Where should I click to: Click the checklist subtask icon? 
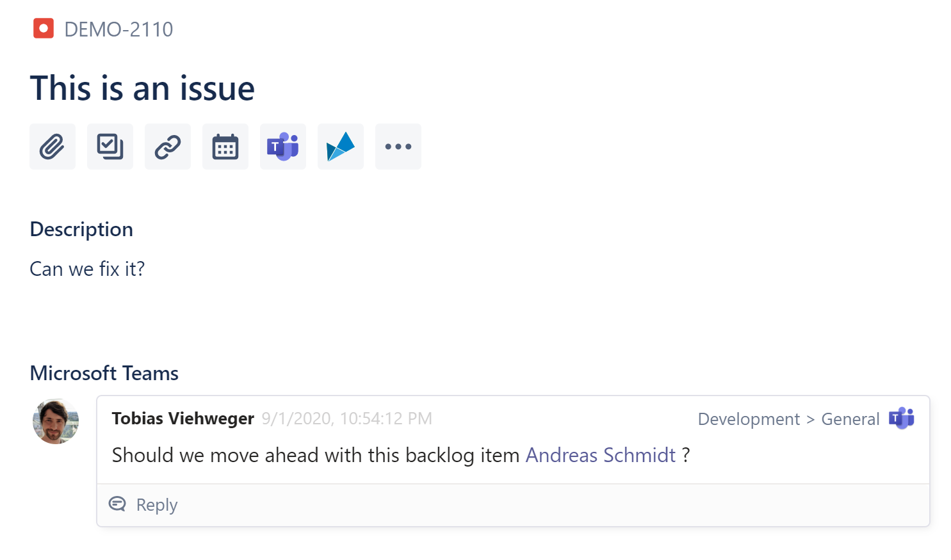point(110,147)
